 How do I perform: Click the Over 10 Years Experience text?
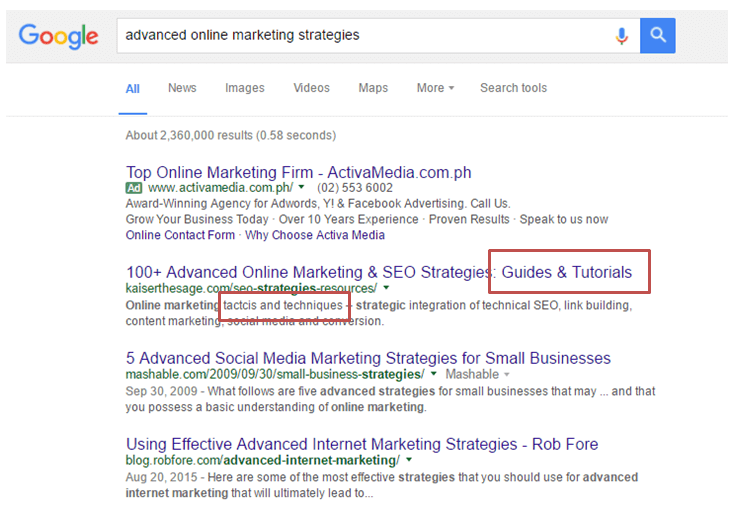coord(348,219)
